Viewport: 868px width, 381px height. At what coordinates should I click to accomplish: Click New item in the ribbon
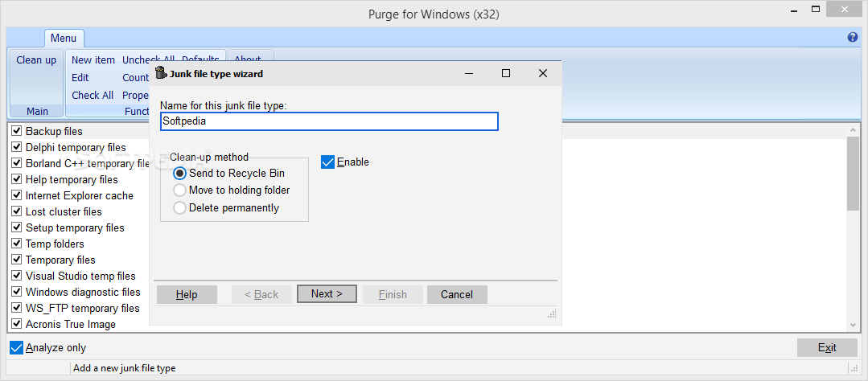93,60
